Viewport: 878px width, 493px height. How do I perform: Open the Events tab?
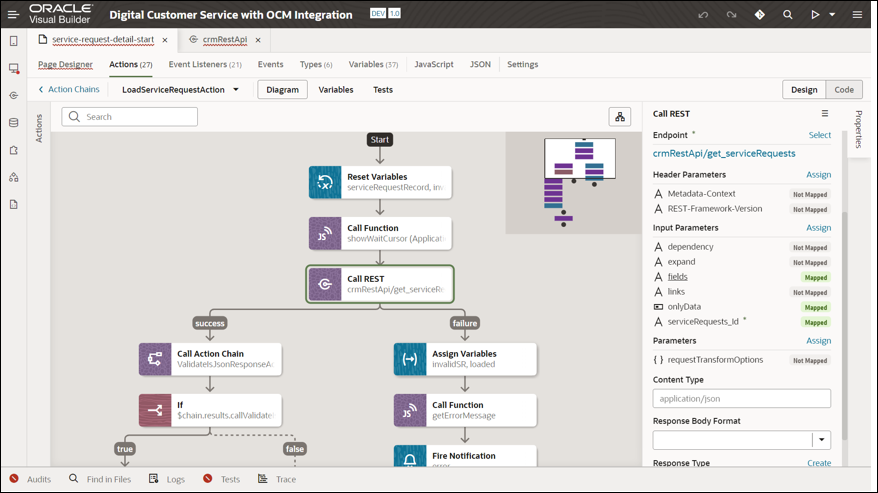(x=270, y=64)
